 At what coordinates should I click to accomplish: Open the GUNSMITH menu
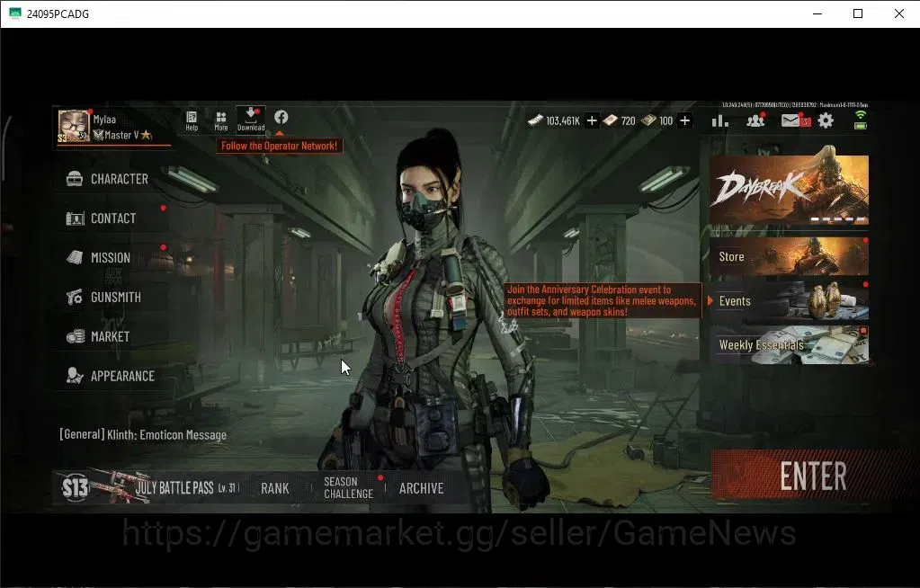pyautogui.click(x=103, y=297)
